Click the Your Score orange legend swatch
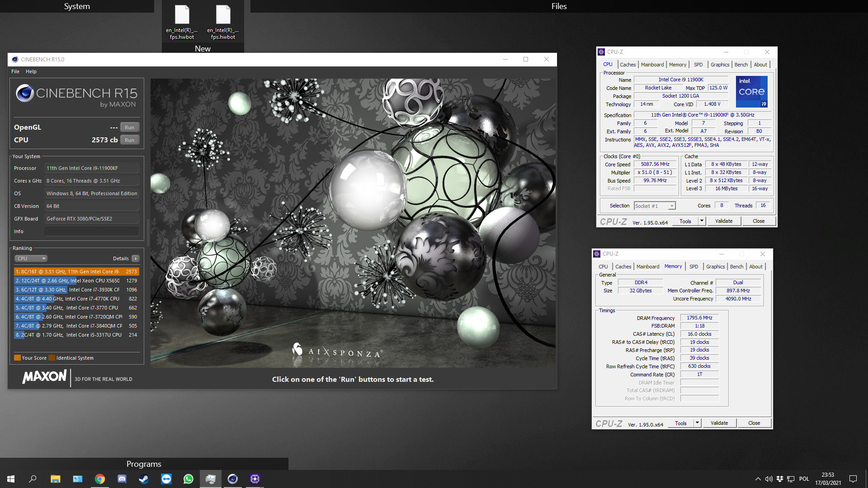This screenshot has height=488, width=868. tap(17, 358)
